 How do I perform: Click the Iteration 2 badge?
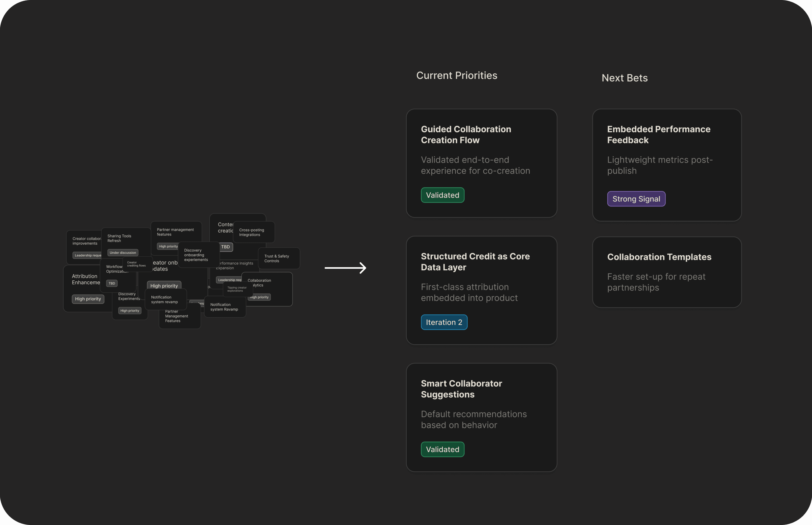point(444,323)
